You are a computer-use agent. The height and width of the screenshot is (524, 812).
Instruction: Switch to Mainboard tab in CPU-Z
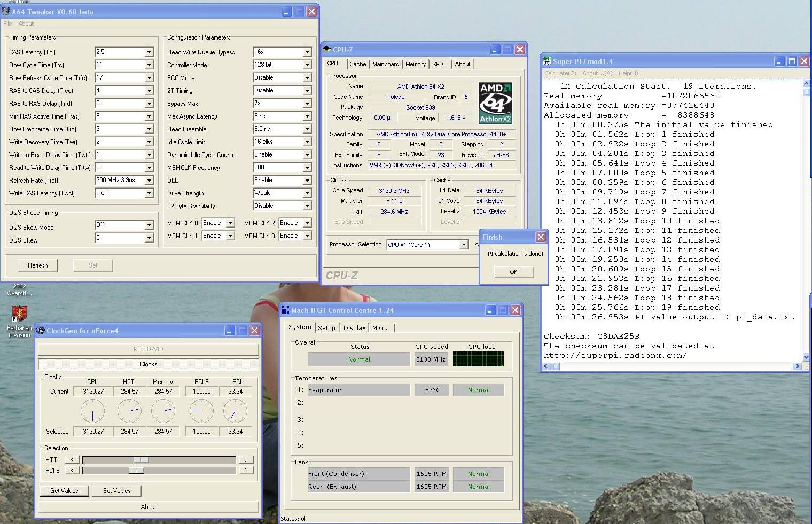point(386,64)
